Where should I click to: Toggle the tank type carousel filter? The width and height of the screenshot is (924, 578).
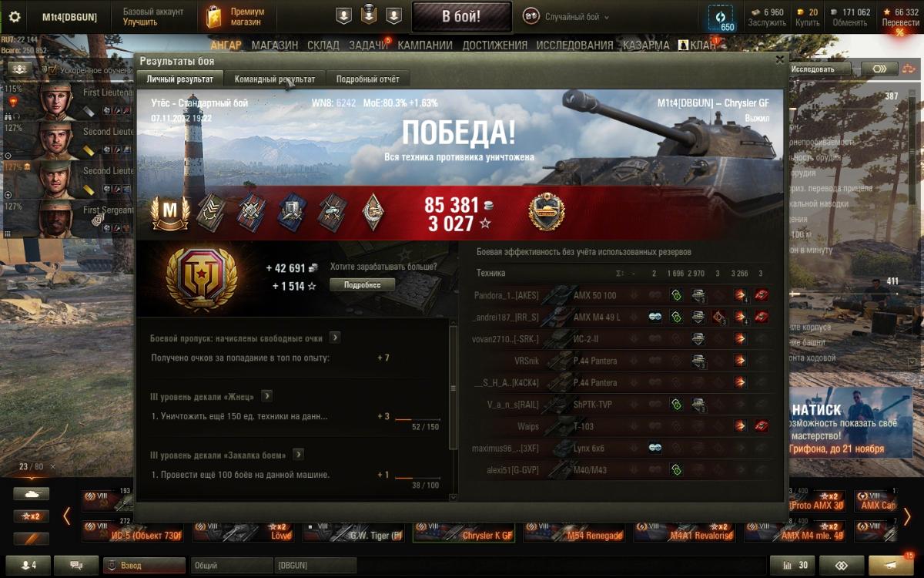[31, 494]
